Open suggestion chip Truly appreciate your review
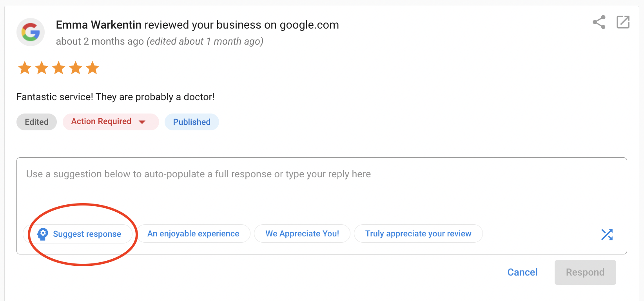Image resolution: width=644 pixels, height=301 pixels. pos(418,233)
